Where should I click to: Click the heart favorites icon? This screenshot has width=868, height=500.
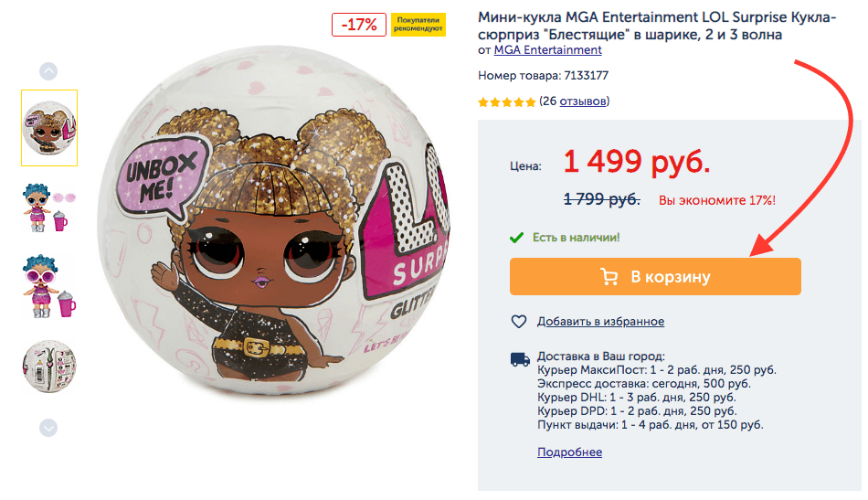(519, 322)
